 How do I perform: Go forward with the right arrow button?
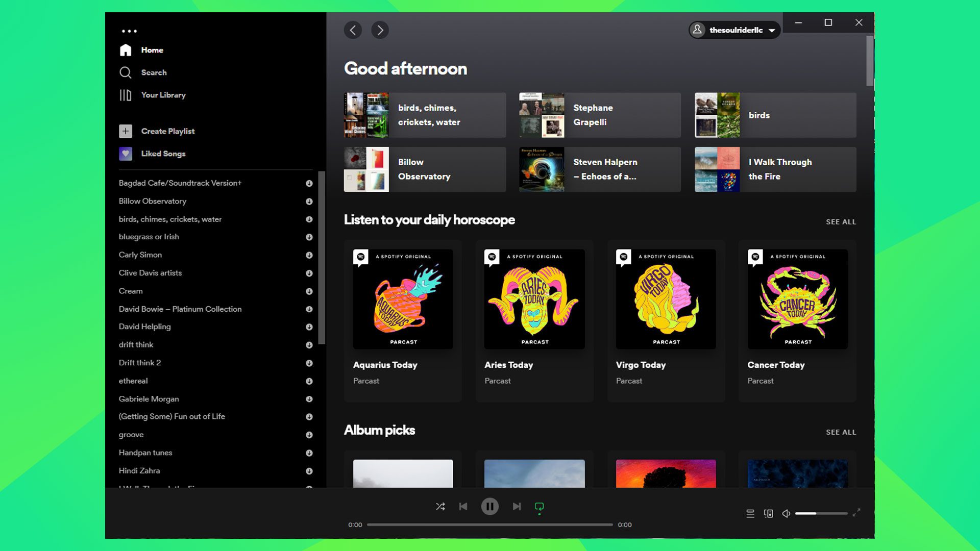point(380,30)
